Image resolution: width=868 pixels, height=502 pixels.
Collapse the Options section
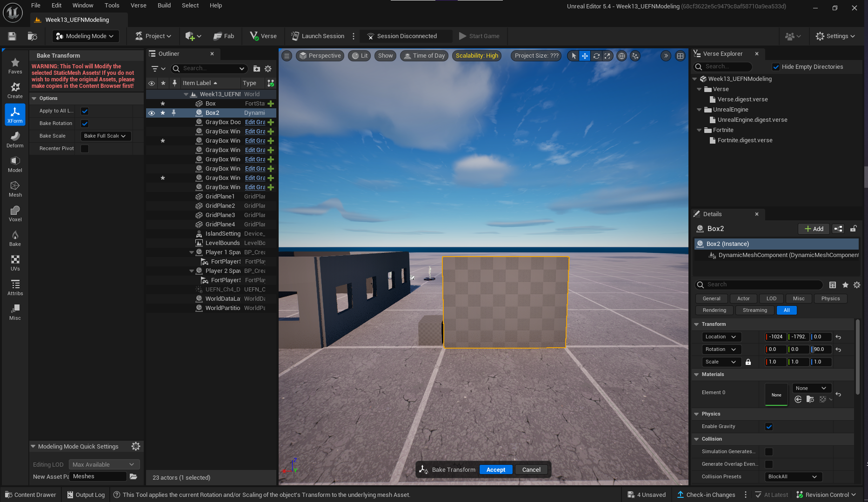tap(34, 98)
